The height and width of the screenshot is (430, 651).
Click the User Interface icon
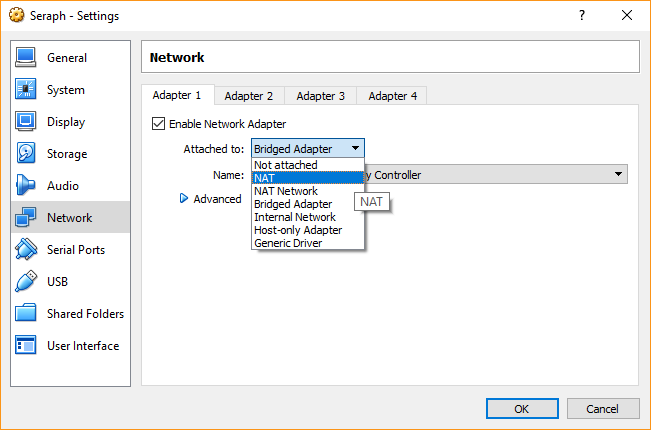point(26,346)
